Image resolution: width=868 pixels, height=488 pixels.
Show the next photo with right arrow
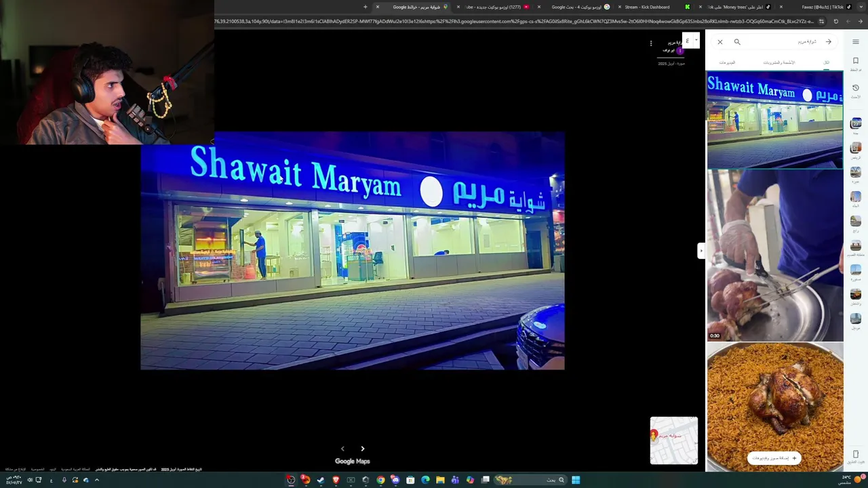pos(363,449)
